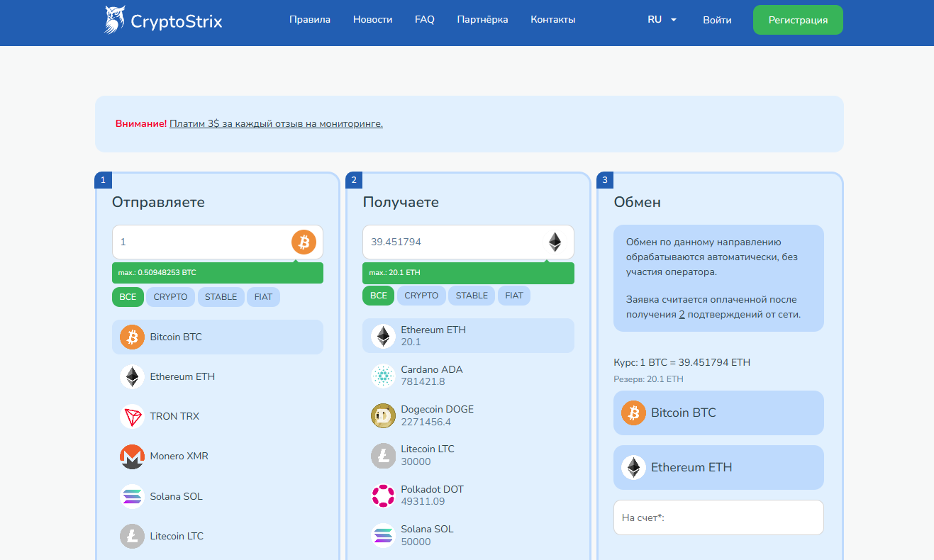Click the rate text 1 BTC = 39.451794 ETH
This screenshot has height=560, width=934.
pos(695,362)
